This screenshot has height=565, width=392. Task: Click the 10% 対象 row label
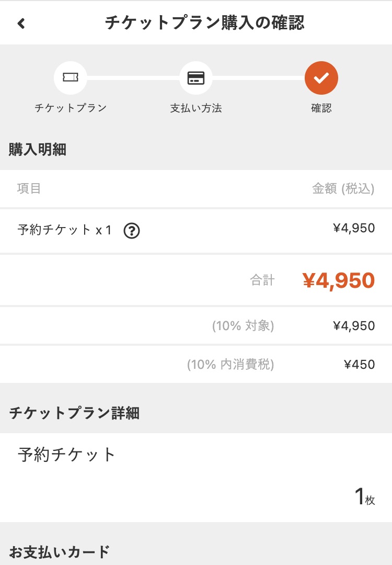(243, 326)
